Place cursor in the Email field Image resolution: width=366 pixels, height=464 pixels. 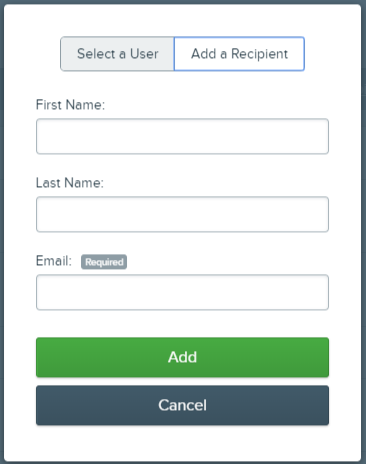tap(182, 292)
